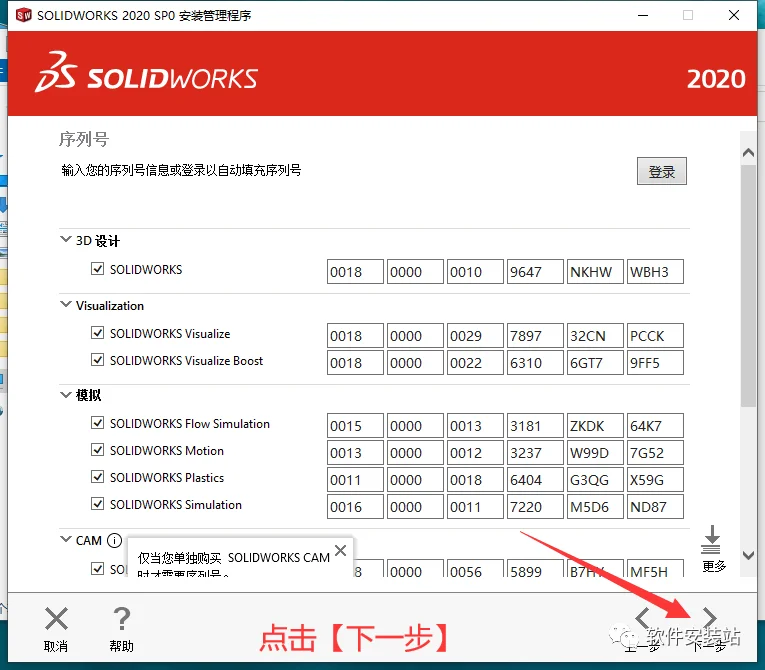Click the Cancel X icon
Viewport: 765px width, 670px height.
click(56, 619)
